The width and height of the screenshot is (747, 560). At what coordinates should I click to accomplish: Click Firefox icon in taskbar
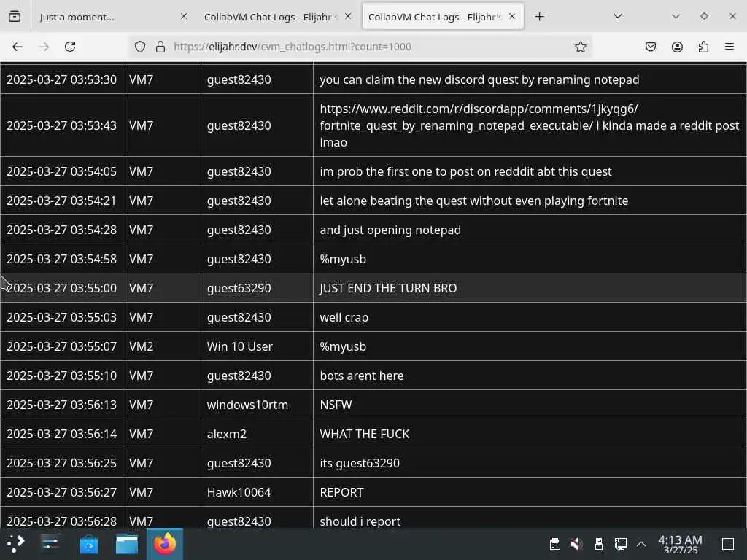pyautogui.click(x=165, y=544)
